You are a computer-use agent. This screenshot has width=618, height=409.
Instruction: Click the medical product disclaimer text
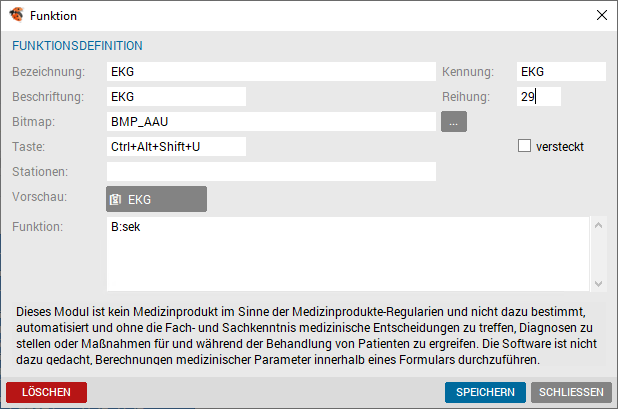click(306, 336)
